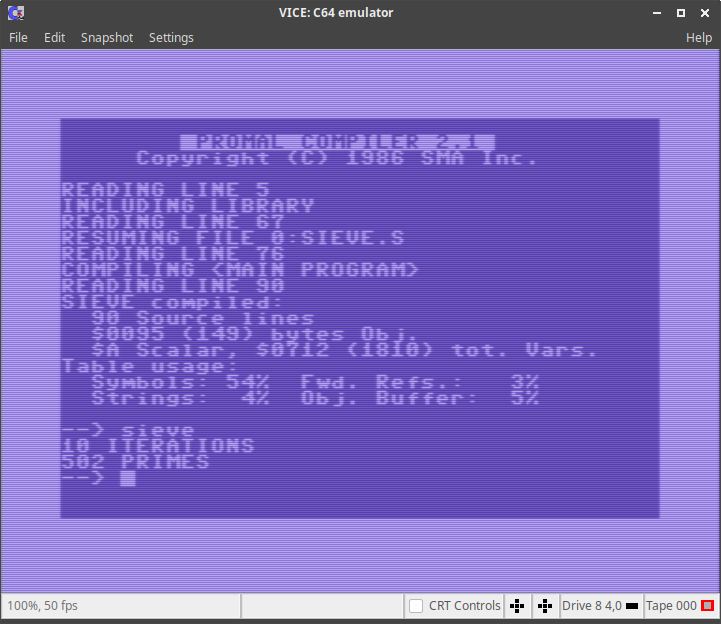Click the READING LINE 67 text
The image size is (721, 624).
[x=173, y=222]
